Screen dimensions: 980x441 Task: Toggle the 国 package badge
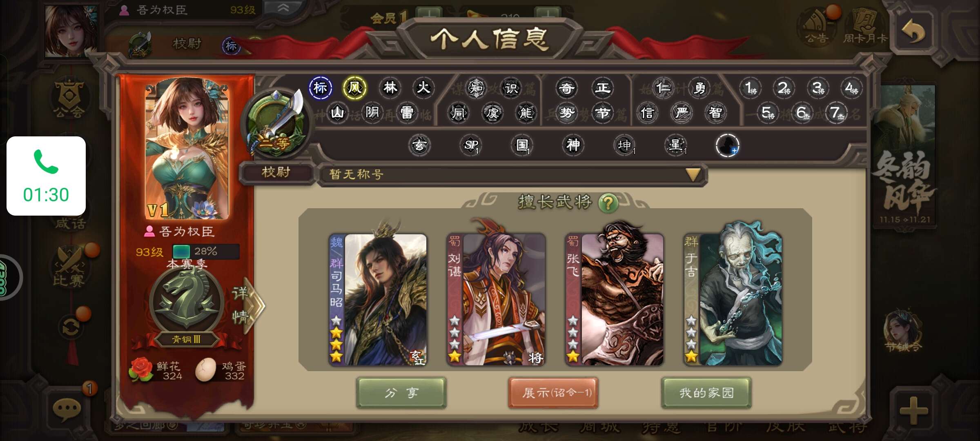point(522,145)
